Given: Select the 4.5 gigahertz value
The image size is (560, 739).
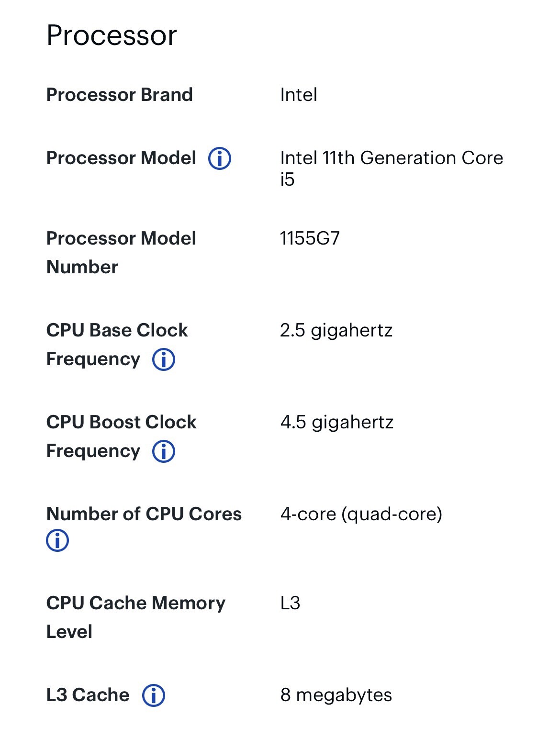Looking at the screenshot, I should pyautogui.click(x=337, y=422).
